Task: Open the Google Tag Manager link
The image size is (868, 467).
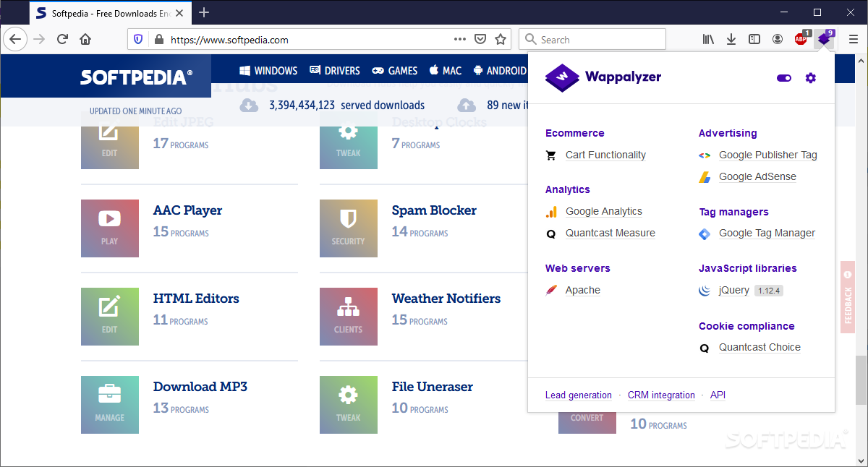Action: (x=767, y=233)
